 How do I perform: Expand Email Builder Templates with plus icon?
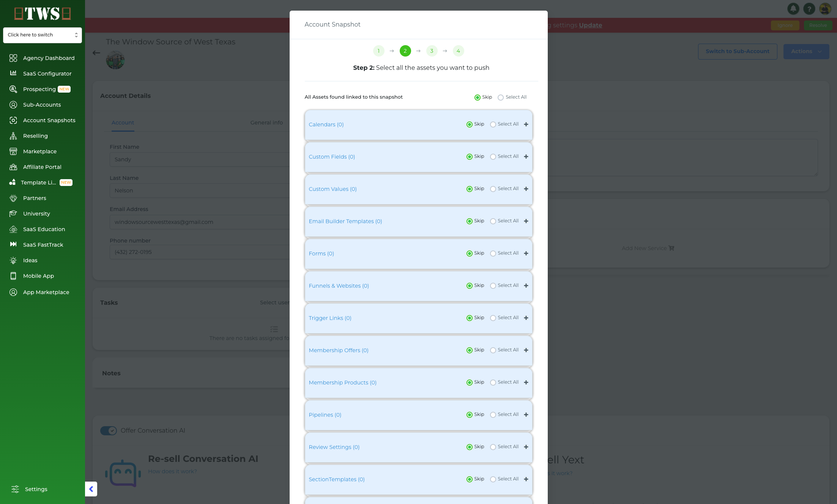pyautogui.click(x=526, y=221)
